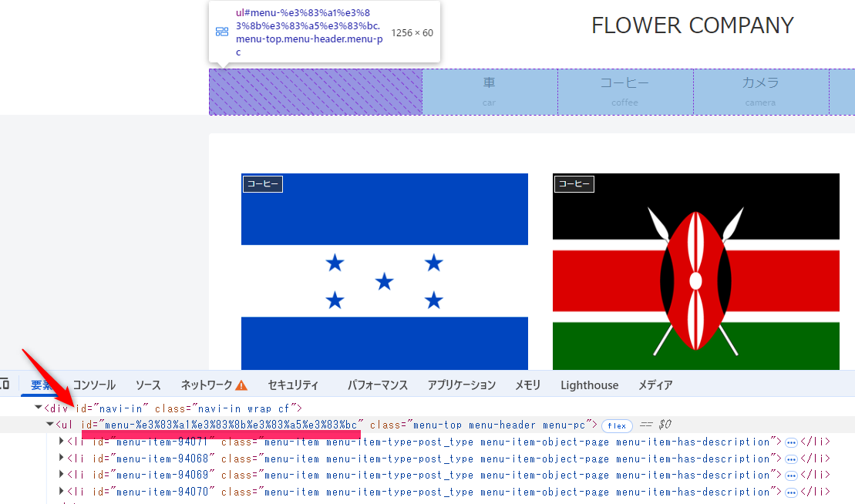Open the コーヒー coffee menu link

pyautogui.click(x=624, y=91)
